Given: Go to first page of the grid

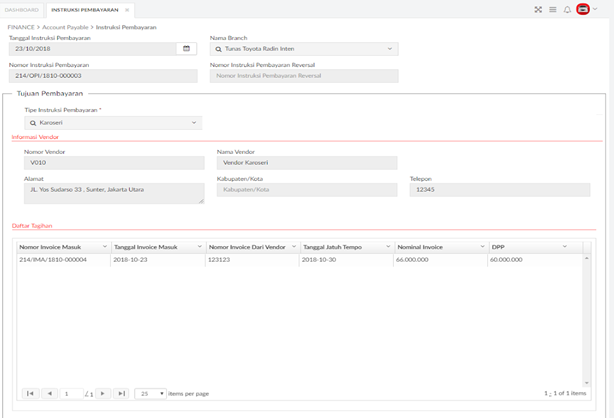Looking at the screenshot, I should coord(31,393).
